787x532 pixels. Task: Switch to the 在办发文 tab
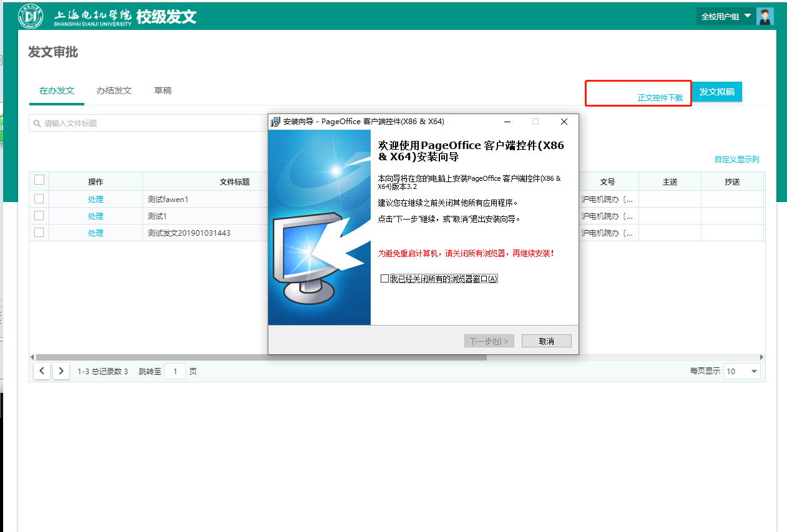(57, 91)
